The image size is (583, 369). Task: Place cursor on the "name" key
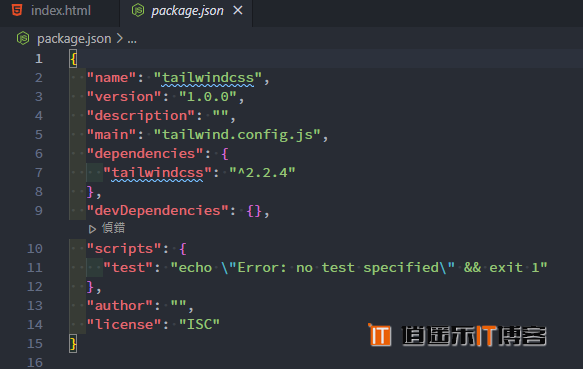[x=112, y=78]
